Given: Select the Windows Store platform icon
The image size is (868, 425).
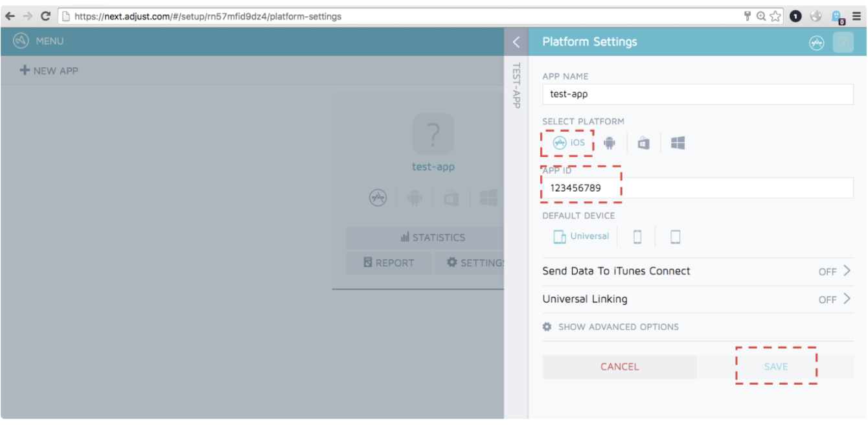Looking at the screenshot, I should tap(643, 143).
